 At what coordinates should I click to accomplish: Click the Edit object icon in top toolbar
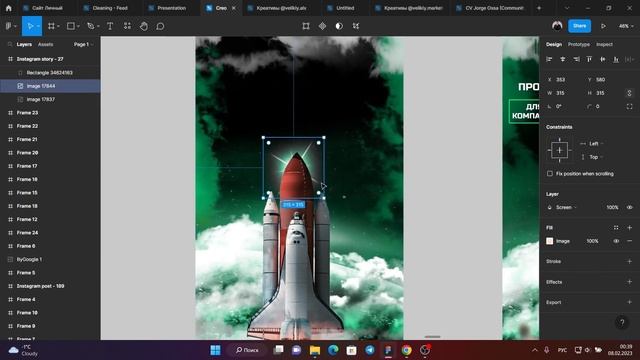pos(306,26)
